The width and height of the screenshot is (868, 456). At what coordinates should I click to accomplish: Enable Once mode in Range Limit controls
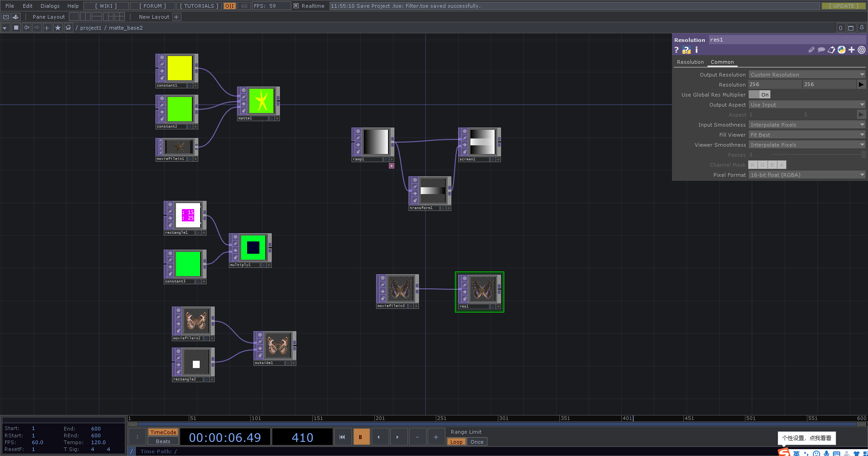click(x=476, y=441)
